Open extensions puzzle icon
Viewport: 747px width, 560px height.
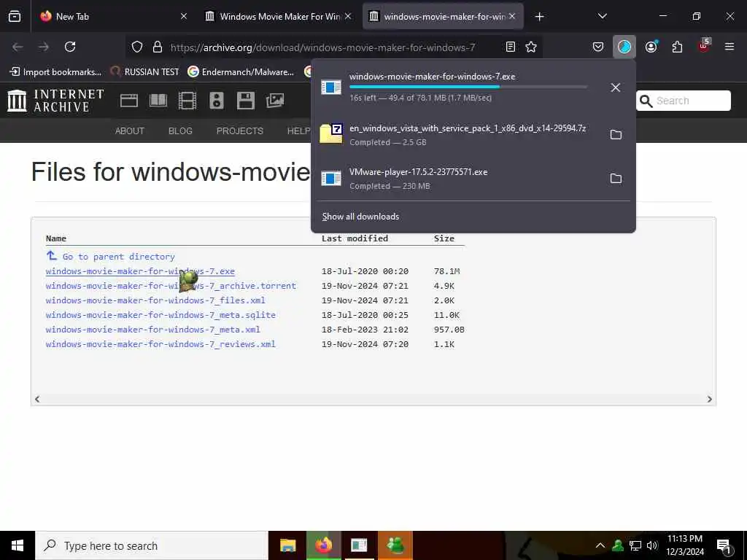click(x=677, y=47)
